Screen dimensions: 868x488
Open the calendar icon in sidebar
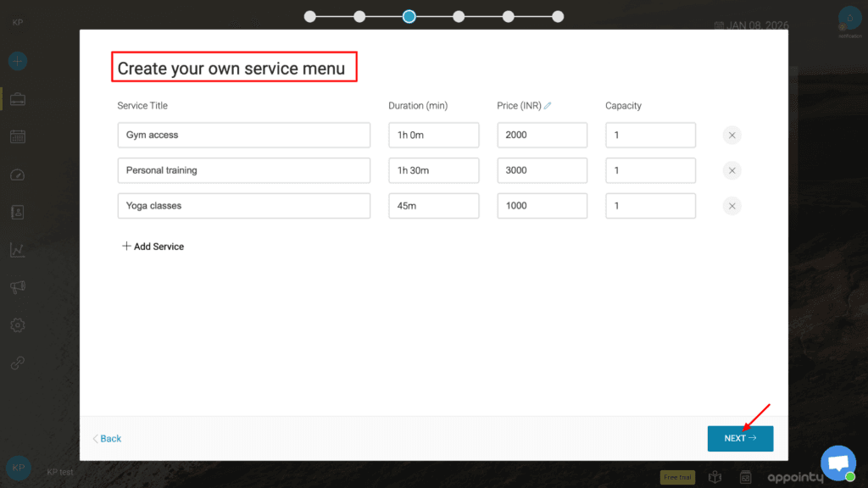18,136
